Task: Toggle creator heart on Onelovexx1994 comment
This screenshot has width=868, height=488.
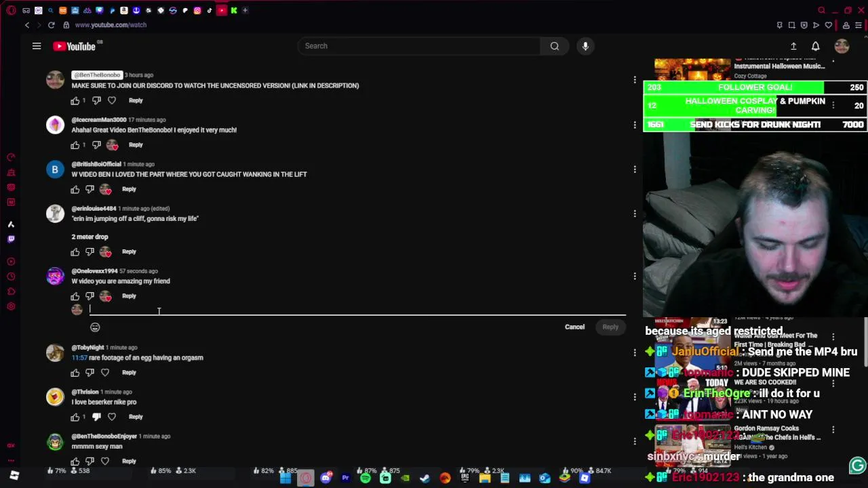Action: pyautogui.click(x=105, y=296)
